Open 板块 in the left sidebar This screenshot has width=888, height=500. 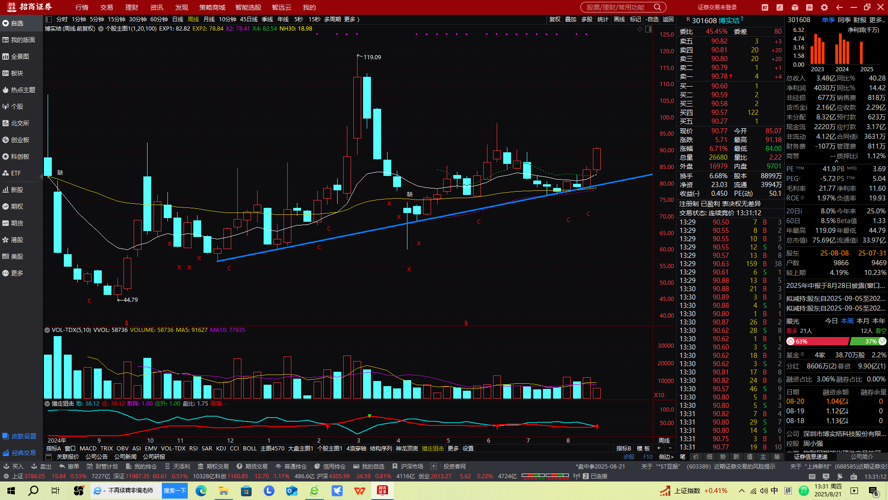pyautogui.click(x=14, y=73)
